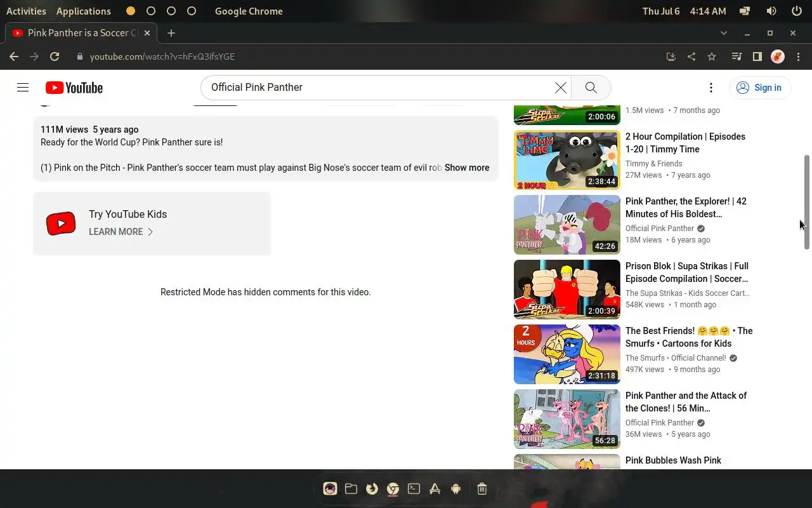Open Pink Panther and the Attack of the Clones
The width and height of the screenshot is (812, 508).
[x=686, y=402]
